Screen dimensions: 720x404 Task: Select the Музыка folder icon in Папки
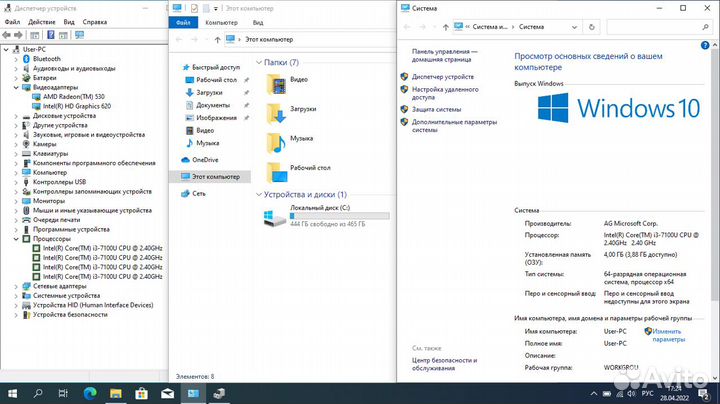[276, 143]
